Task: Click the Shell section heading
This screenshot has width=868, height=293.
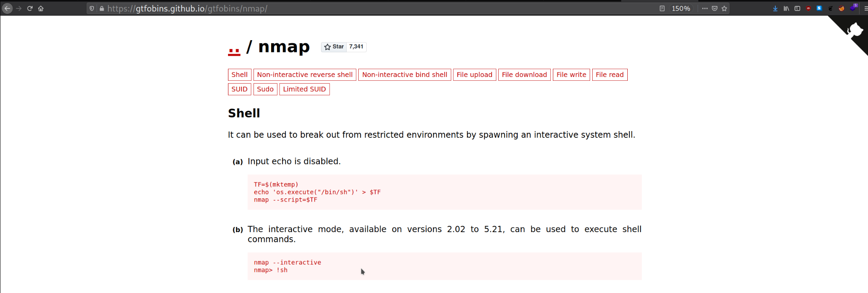Action: click(x=244, y=113)
